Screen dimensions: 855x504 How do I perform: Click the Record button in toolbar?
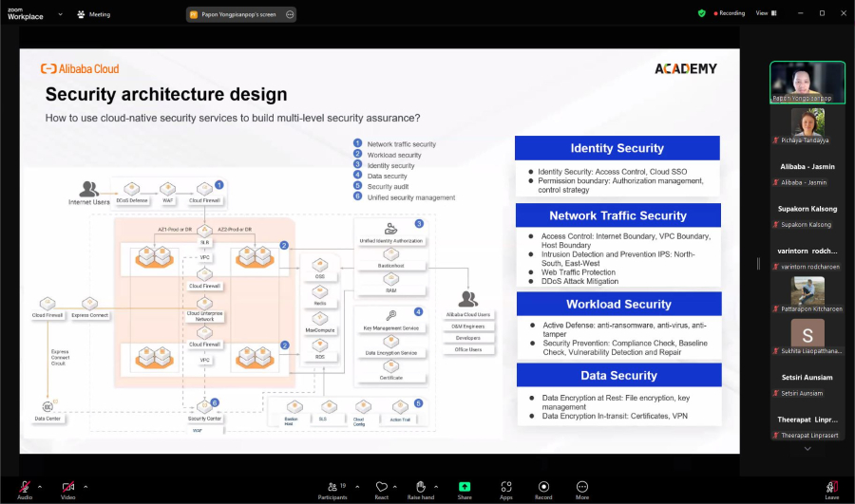click(x=543, y=488)
